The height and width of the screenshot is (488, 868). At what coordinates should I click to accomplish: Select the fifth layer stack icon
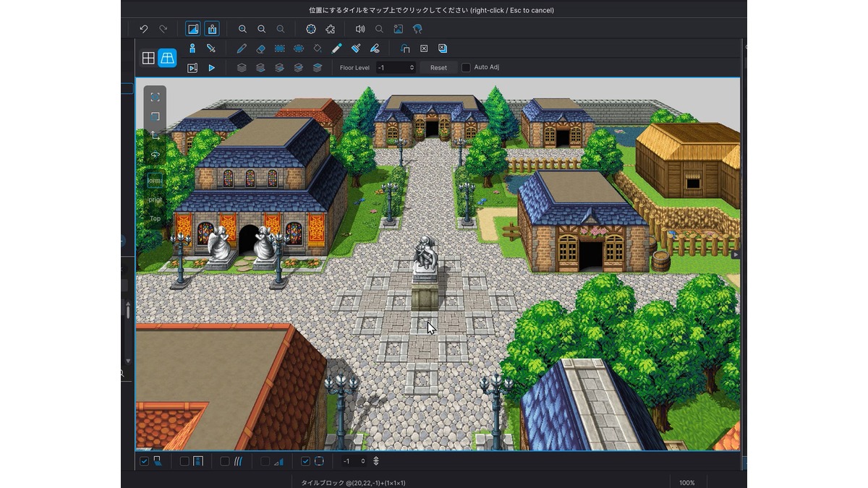click(x=317, y=68)
